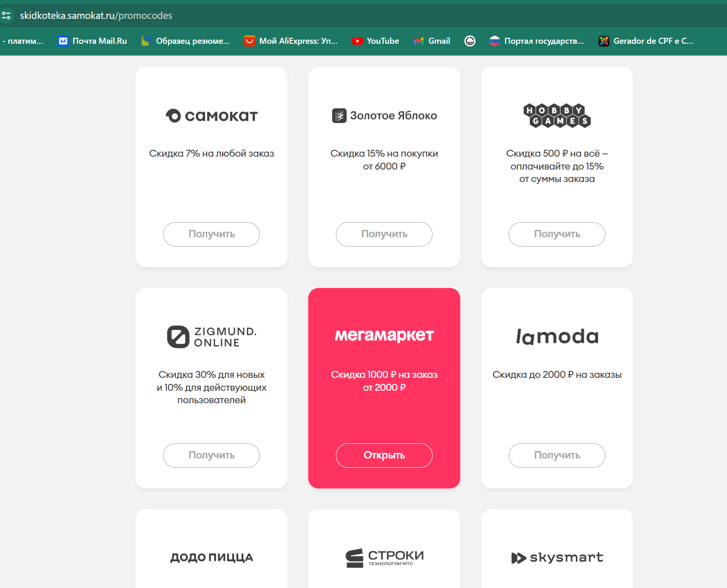Get the Hobby Games 500 ₽ promo code
The image size is (727, 588).
[557, 234]
